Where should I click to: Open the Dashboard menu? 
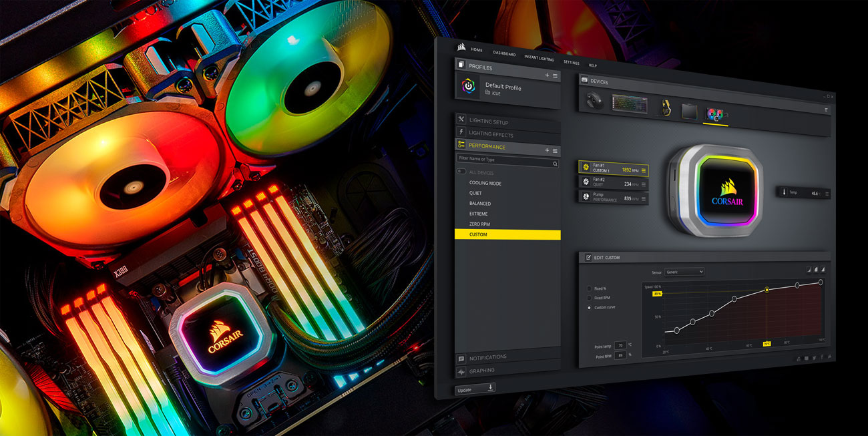504,53
